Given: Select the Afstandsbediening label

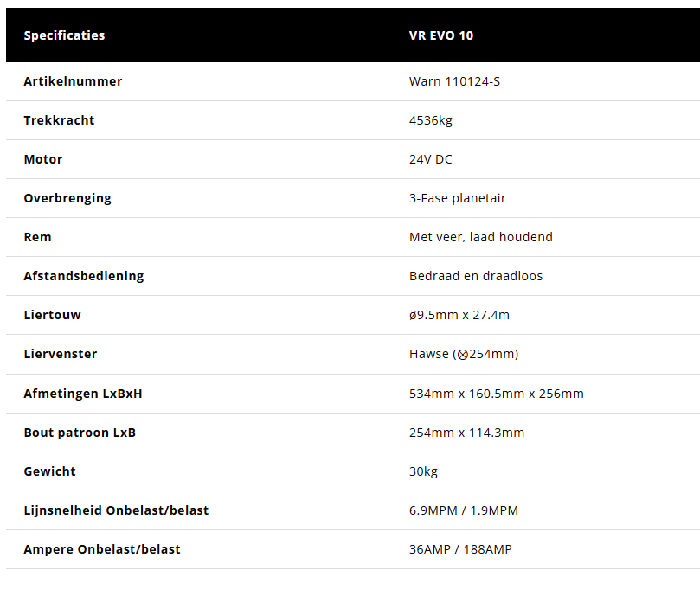Looking at the screenshot, I should point(84,276).
